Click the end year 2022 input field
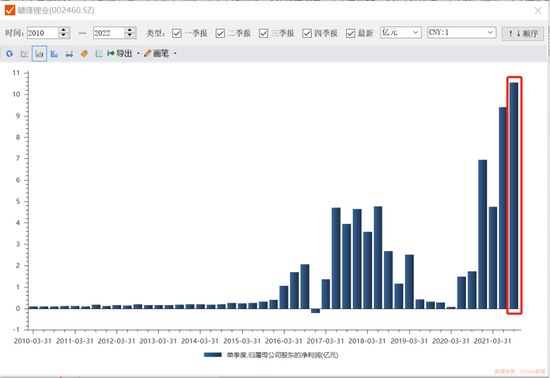 (108, 33)
